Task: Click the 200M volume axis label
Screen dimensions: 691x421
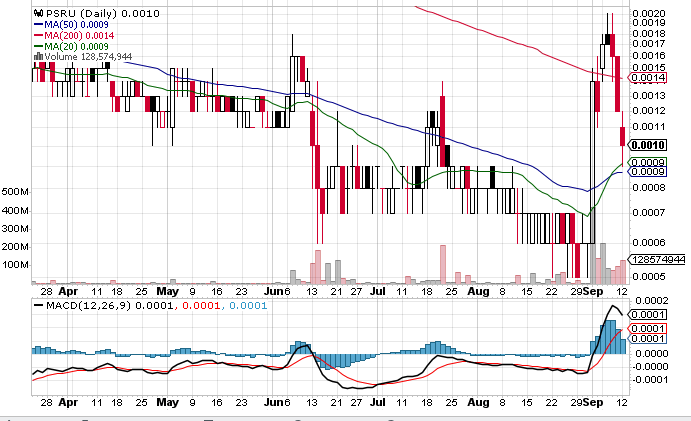Action: 15,246
